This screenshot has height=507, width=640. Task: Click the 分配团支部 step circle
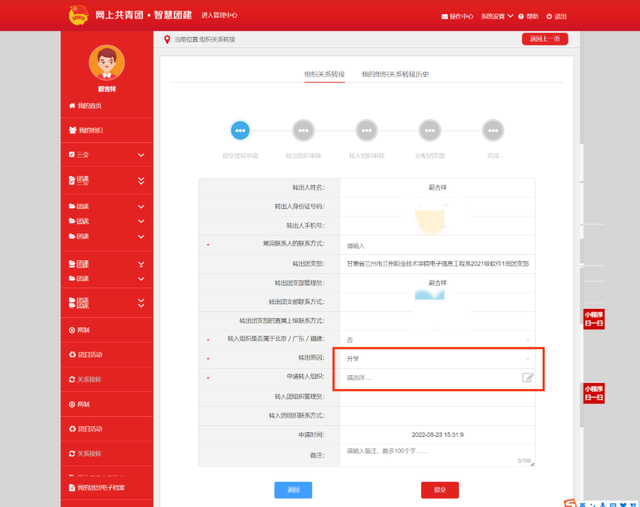coord(430,131)
